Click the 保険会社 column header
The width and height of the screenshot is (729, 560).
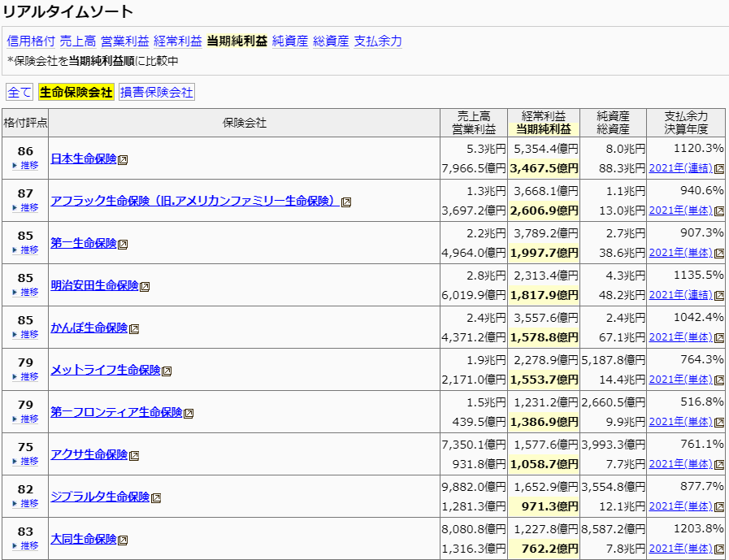click(245, 123)
